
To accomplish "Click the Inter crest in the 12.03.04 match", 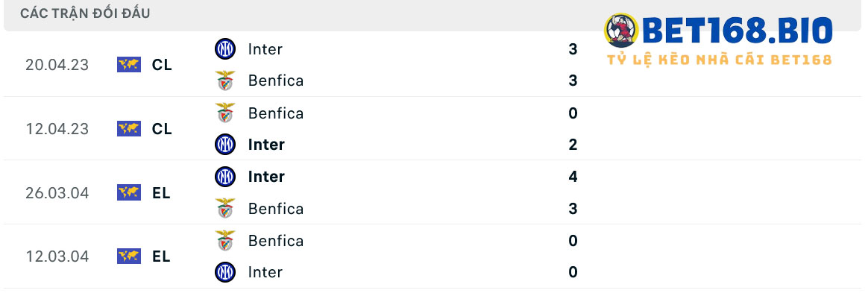I will point(224,272).
